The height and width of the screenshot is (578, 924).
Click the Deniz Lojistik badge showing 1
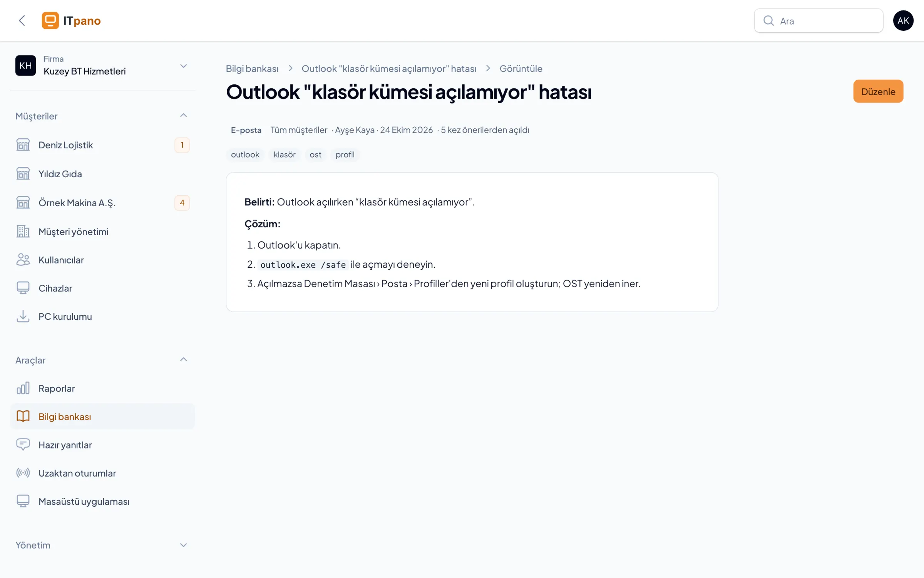182,145
